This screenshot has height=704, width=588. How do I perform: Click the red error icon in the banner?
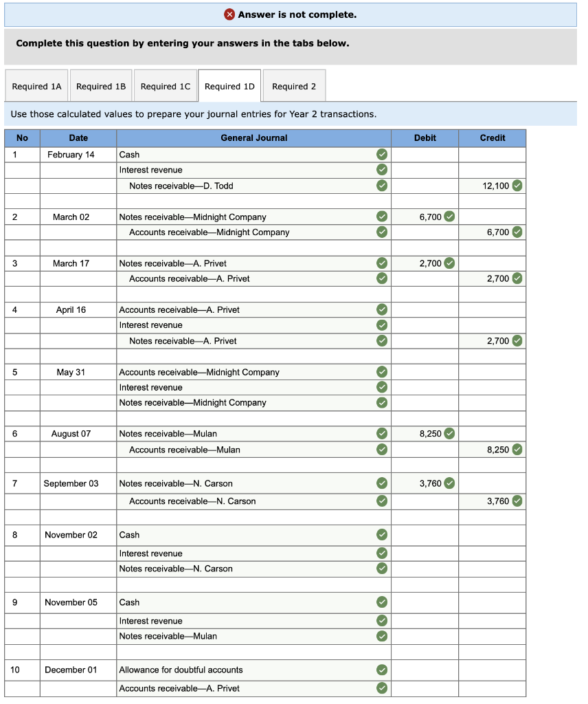click(x=229, y=14)
